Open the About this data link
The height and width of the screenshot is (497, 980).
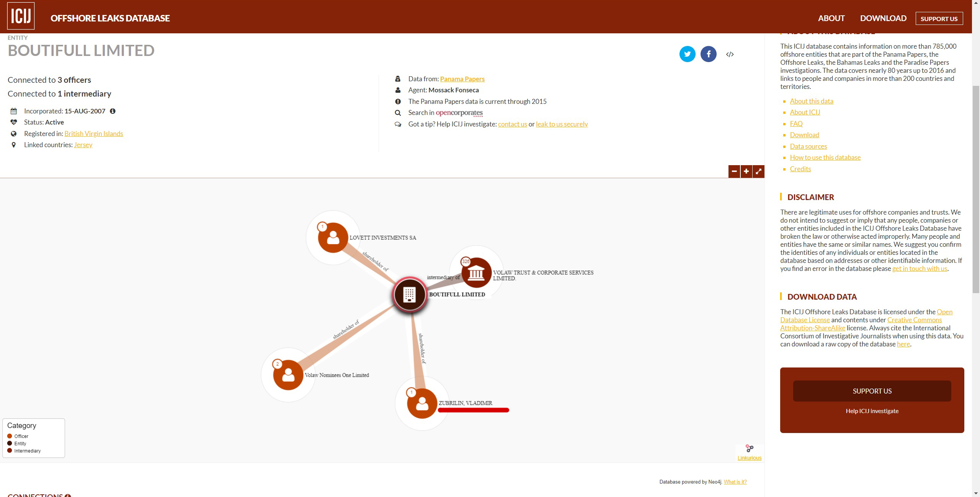[811, 101]
